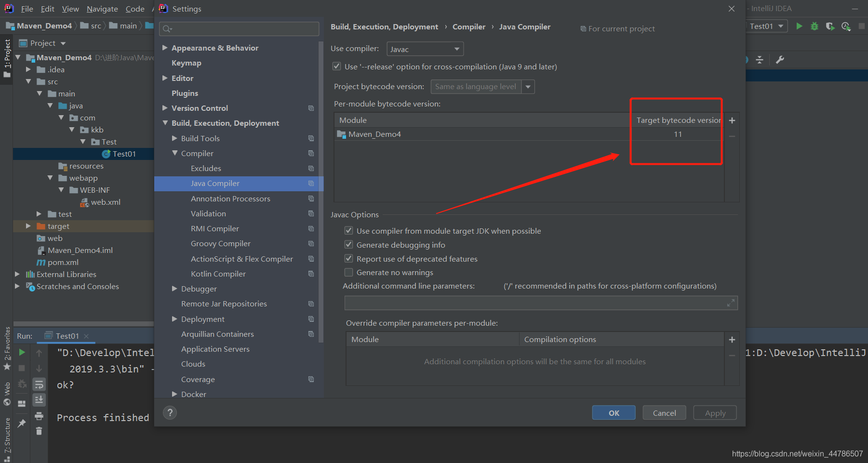Click the profiler run icon in toolbar
Image resolution: width=868 pixels, height=463 pixels.
point(846,26)
